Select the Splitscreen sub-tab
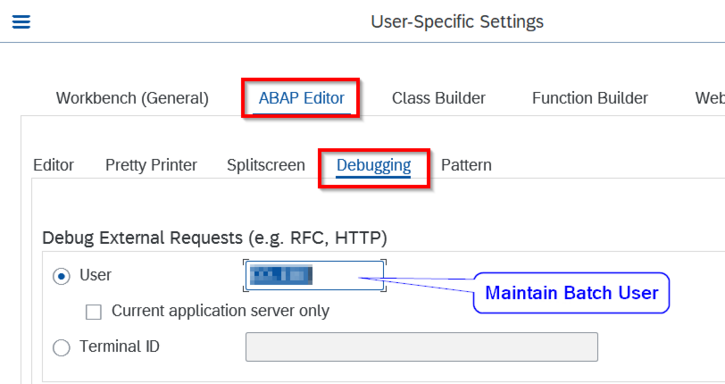The width and height of the screenshot is (725, 384). [x=266, y=165]
